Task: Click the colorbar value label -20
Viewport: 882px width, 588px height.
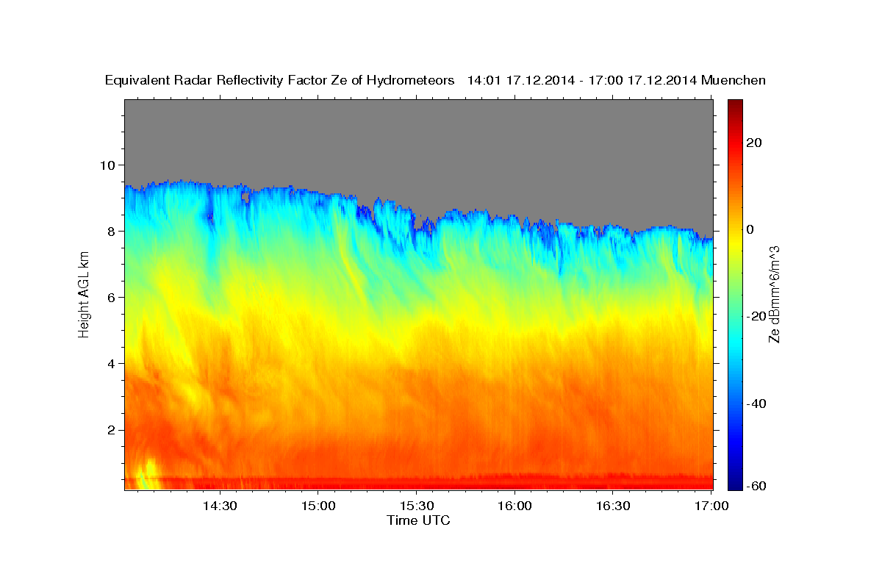Action: pyautogui.click(x=756, y=316)
